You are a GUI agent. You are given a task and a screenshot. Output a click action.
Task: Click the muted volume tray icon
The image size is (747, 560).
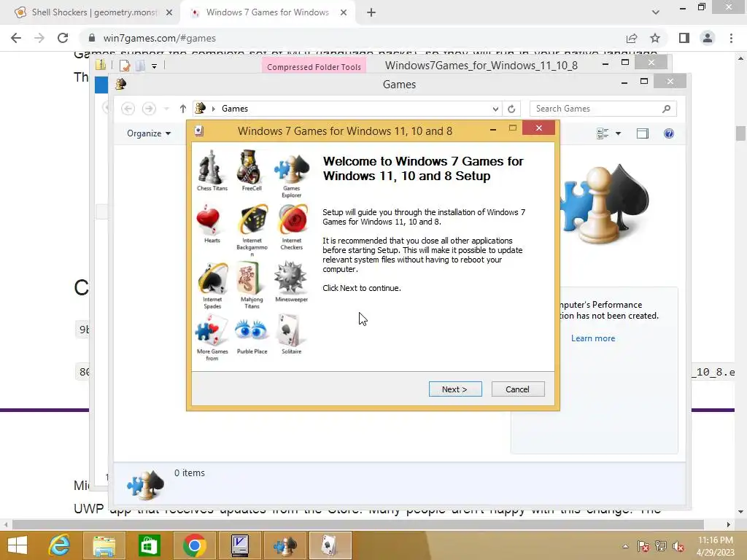click(678, 546)
